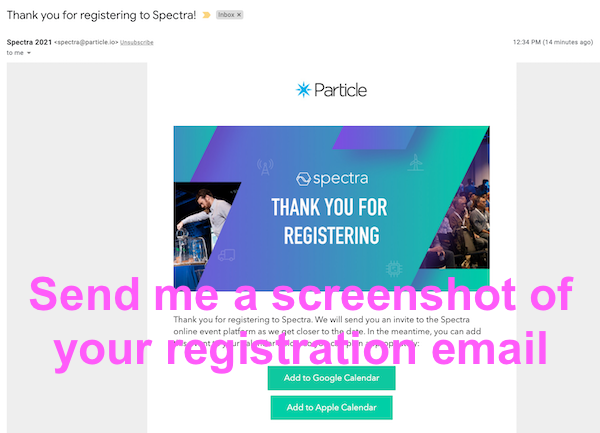Click the 'to me' recipient text
Viewport: 600px width, 433px height.
[15, 53]
